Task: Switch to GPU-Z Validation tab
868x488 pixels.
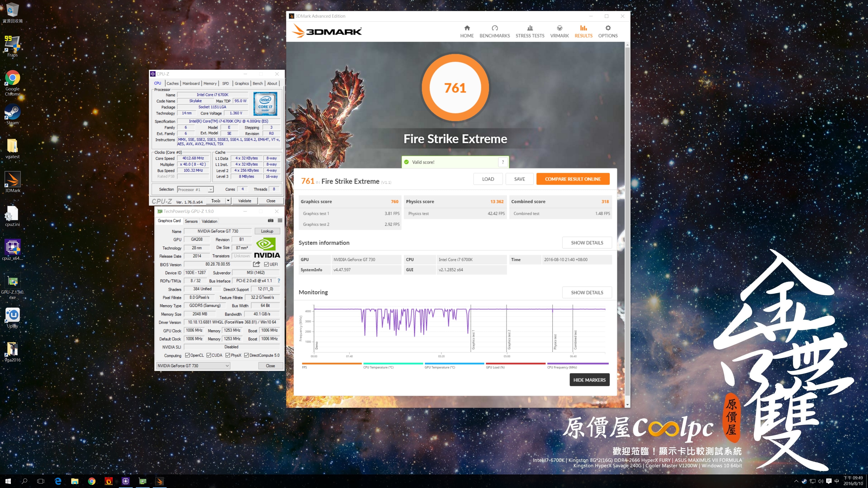Action: (x=209, y=221)
